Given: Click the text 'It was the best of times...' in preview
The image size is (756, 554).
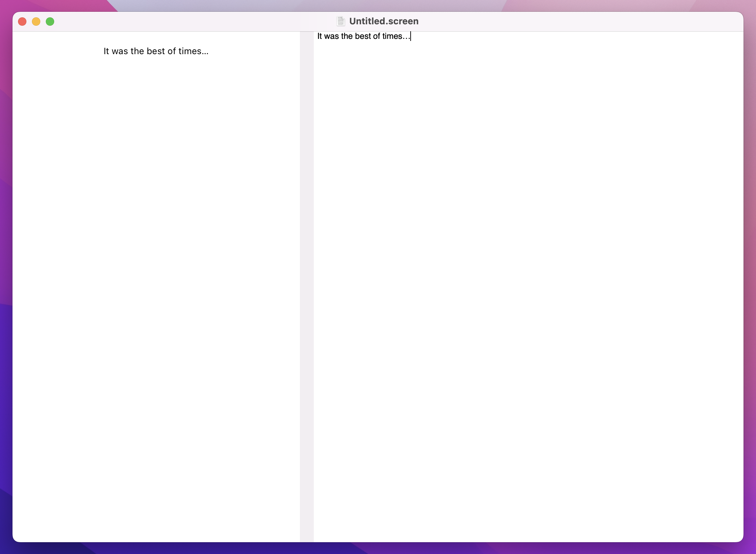Looking at the screenshot, I should pos(156,51).
